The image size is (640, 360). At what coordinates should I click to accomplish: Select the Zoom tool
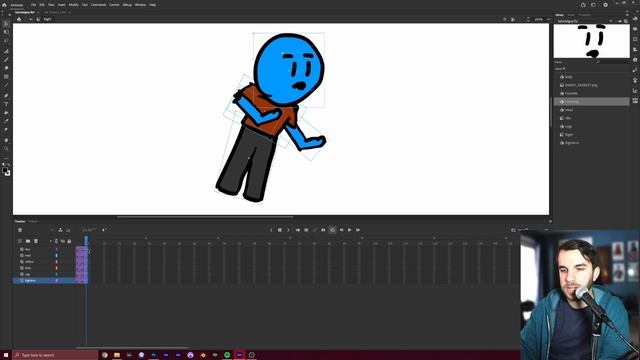click(x=6, y=149)
